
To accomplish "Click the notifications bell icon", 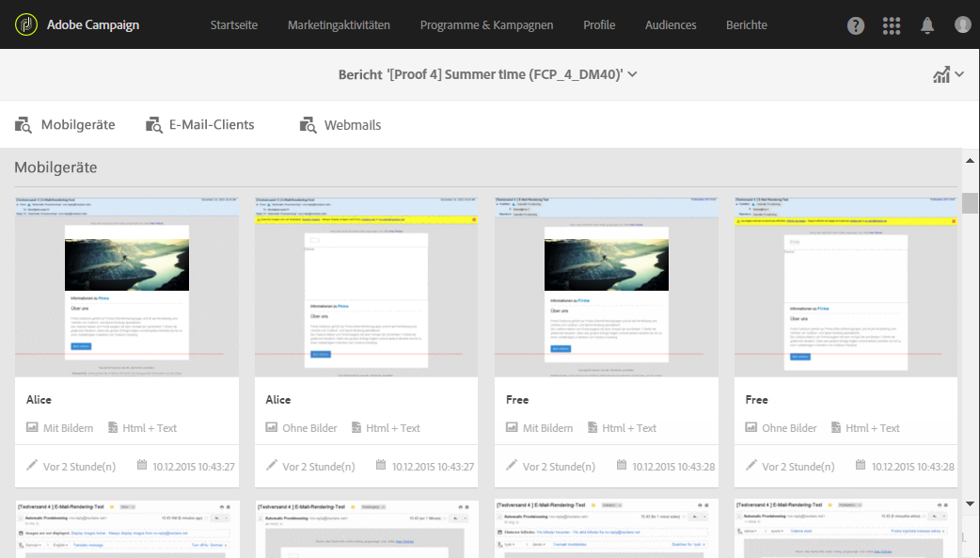I will tap(927, 25).
